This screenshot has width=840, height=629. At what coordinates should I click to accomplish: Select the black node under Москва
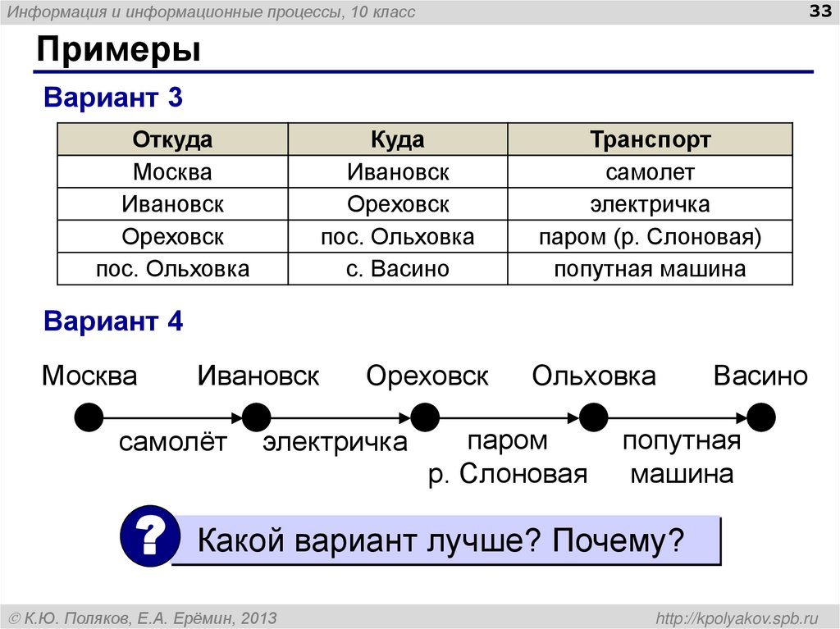point(88,416)
